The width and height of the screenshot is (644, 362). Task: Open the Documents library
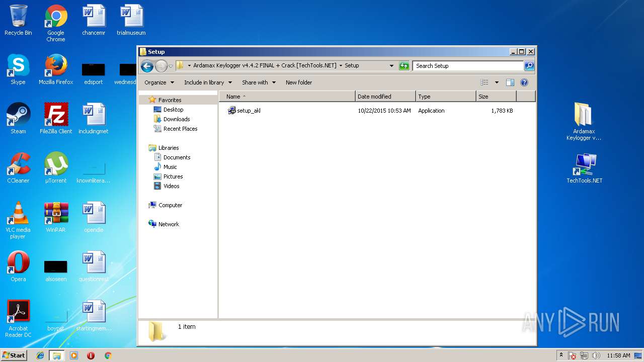click(x=177, y=157)
